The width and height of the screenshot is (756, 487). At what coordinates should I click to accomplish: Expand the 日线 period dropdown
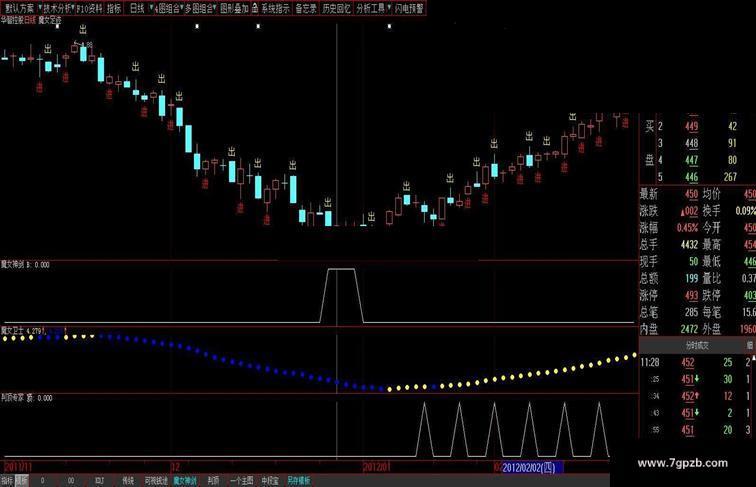[x=141, y=8]
